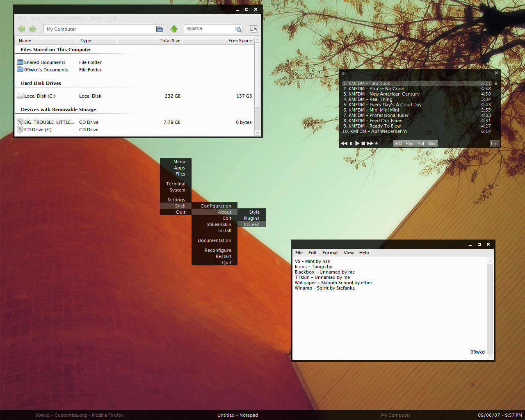This screenshot has height=420, width=525.
Task: Select track KMFDM - You're No Good
Action: (417, 89)
